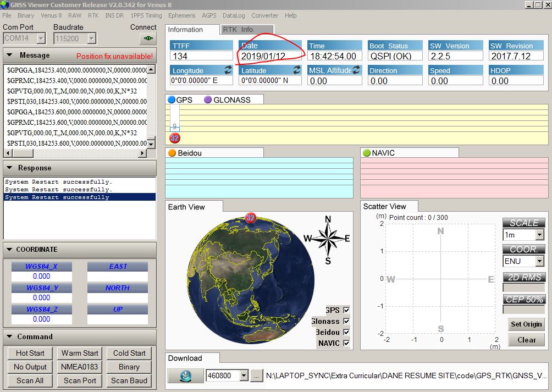
Task: Click the compass rose in Earth View
Action: click(327, 239)
